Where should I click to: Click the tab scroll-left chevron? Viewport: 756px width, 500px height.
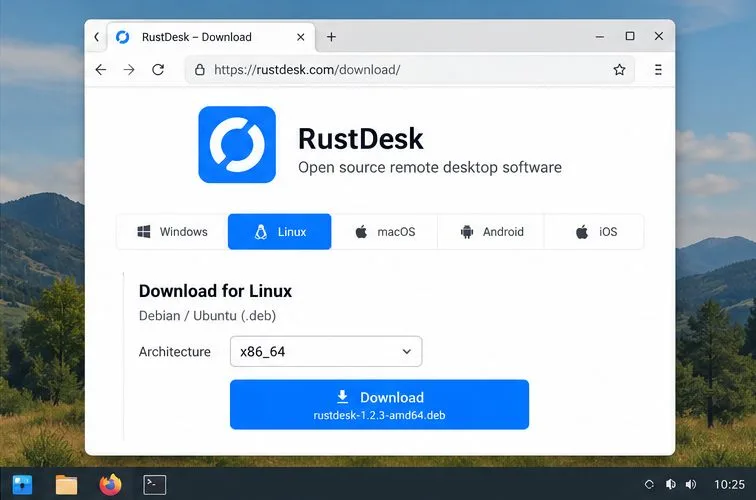click(96, 37)
